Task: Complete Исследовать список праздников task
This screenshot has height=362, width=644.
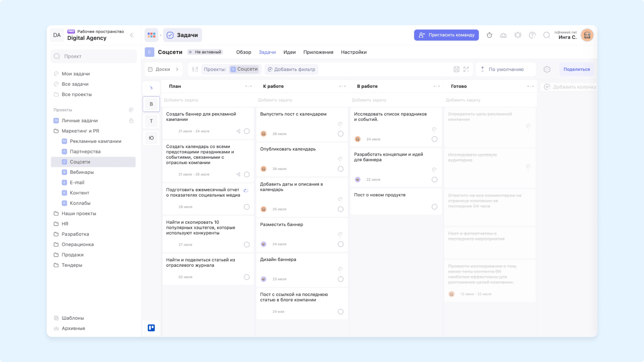Action: [x=435, y=139]
